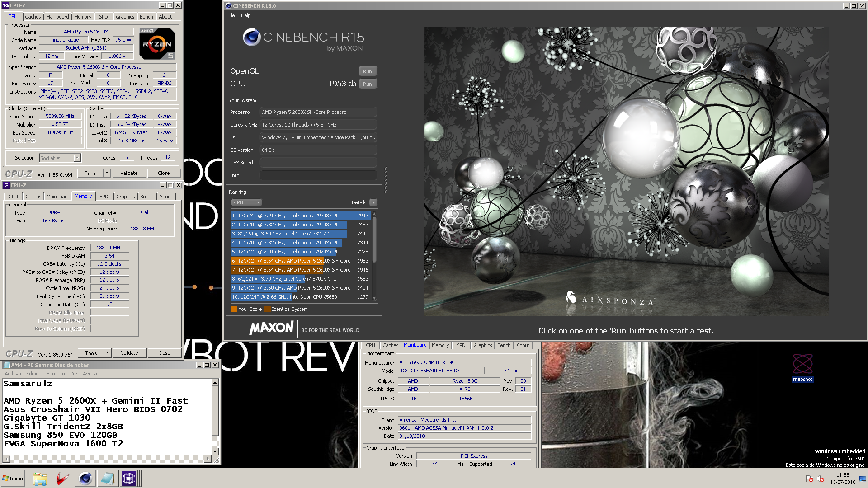Run the CPU benchmark test
Screen dimensions: 868x488
click(368, 84)
